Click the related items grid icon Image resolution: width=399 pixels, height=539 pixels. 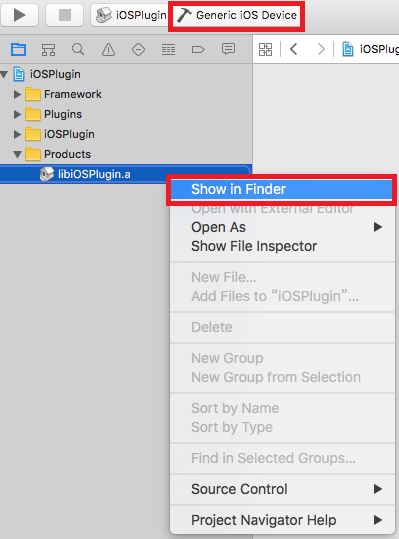[x=265, y=49]
